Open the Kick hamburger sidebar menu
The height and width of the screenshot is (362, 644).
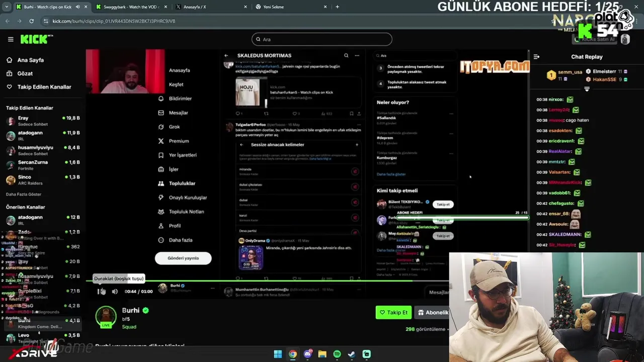(11, 39)
